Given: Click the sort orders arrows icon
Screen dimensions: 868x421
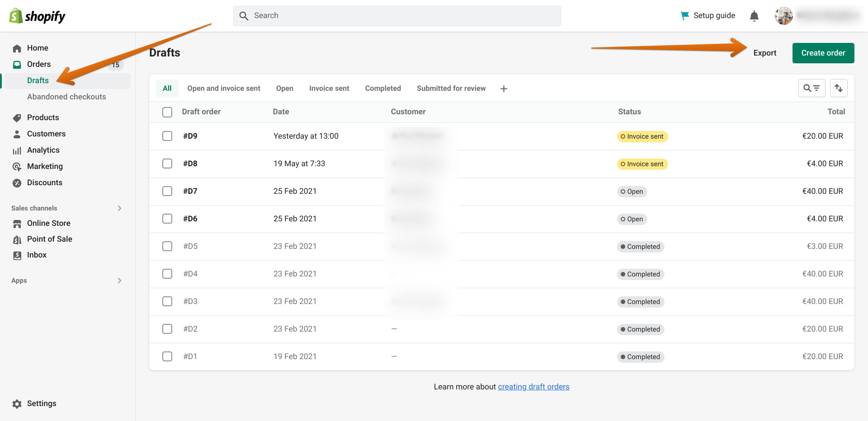Looking at the screenshot, I should [x=839, y=88].
